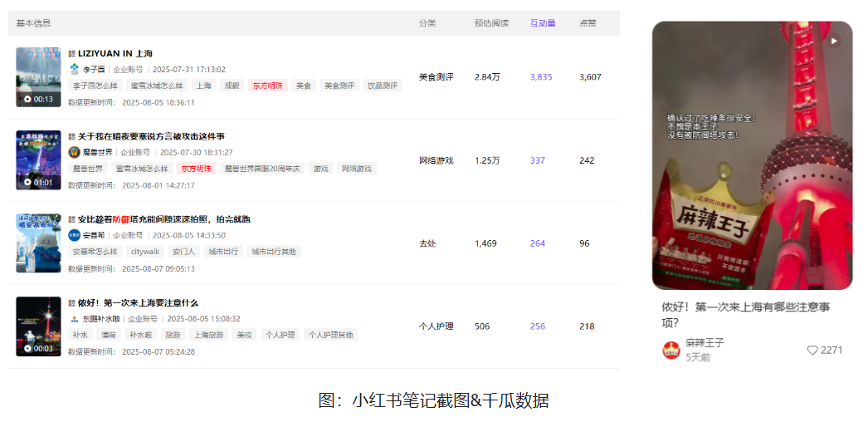Screen dimensions: 868x422
Task: Click the 东鹏补水啦 account name
Action: 101,319
